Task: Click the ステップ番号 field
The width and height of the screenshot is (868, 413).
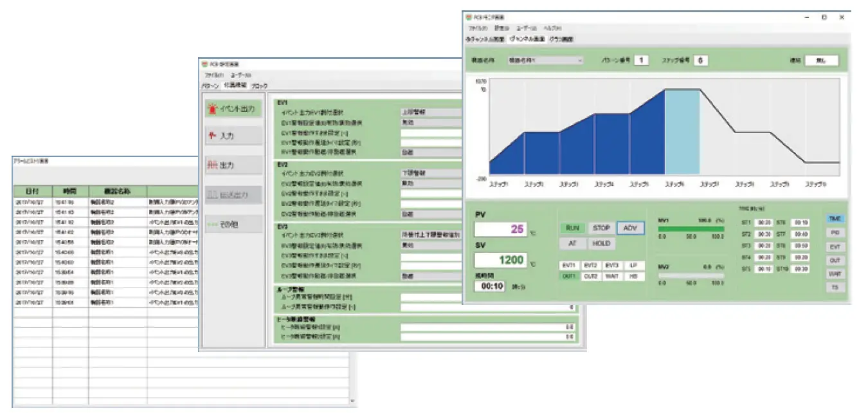Action: point(701,60)
